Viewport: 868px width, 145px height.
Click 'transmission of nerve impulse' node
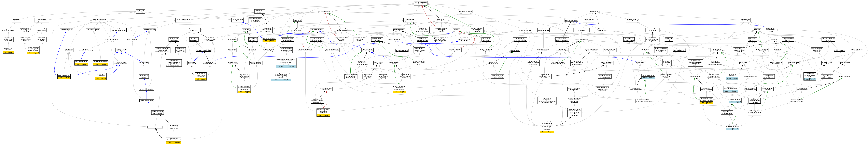coord(368,50)
